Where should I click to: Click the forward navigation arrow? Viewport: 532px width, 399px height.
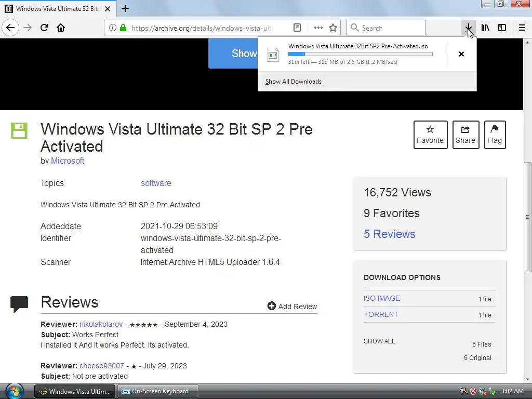click(28, 28)
